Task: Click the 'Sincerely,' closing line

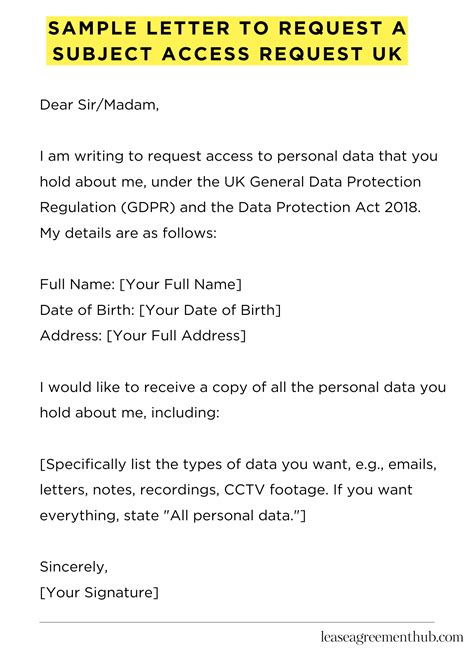Action: [x=74, y=567]
